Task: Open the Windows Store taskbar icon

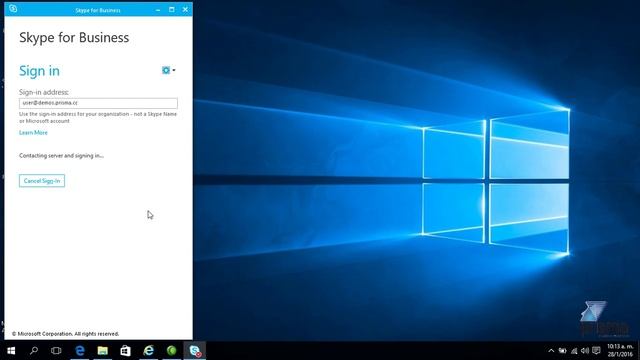Action: point(125,351)
